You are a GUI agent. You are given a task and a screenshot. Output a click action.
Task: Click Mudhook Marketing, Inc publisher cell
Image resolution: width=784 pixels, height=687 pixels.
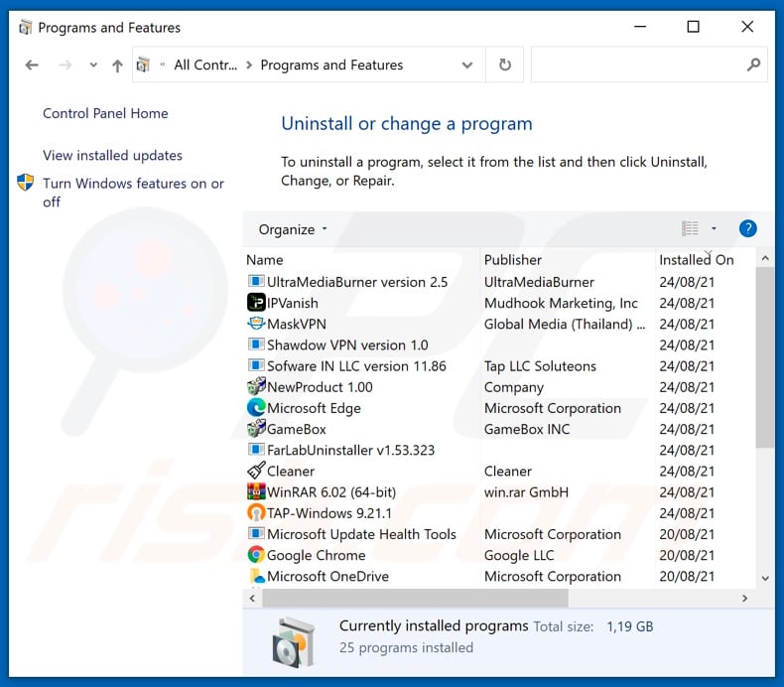(561, 303)
